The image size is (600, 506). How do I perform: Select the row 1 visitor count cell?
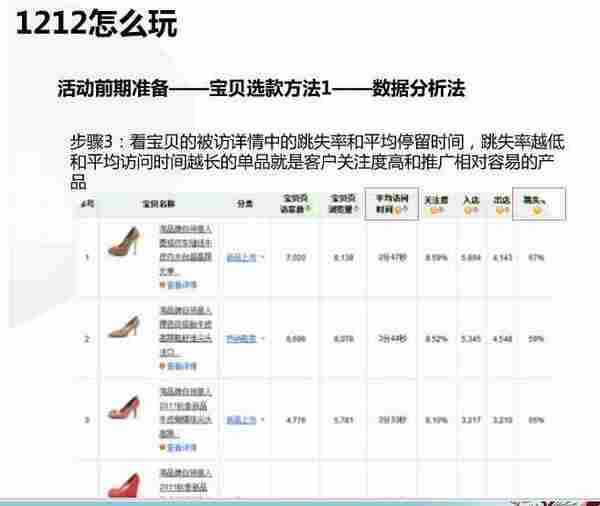coord(296,258)
